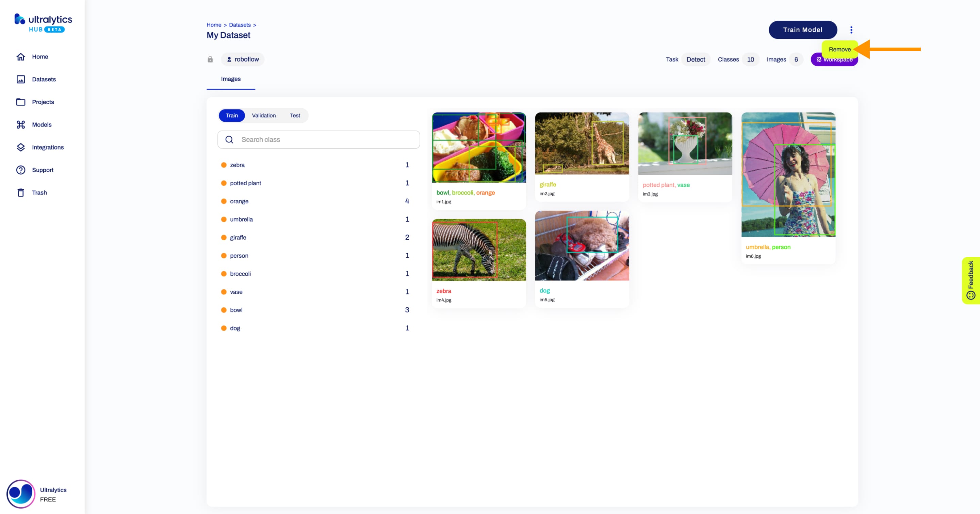Click the Search class input field
Image resolution: width=980 pixels, height=514 pixels.
(x=318, y=139)
